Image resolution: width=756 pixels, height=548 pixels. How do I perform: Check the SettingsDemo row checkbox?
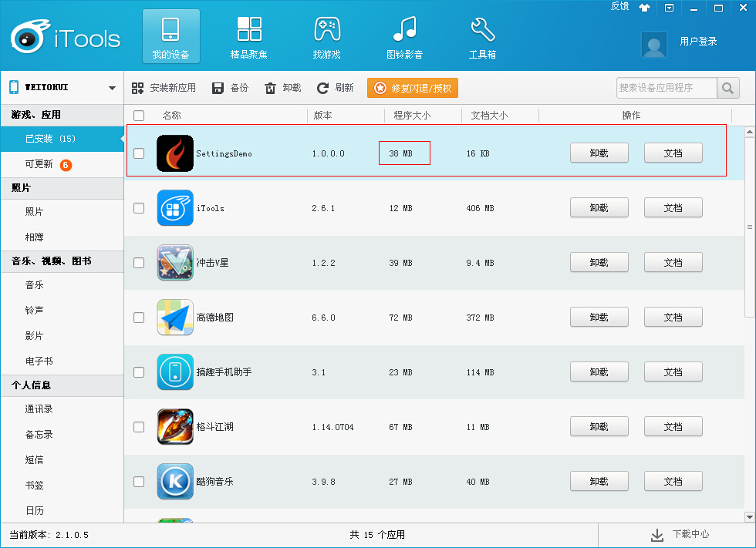tap(139, 153)
